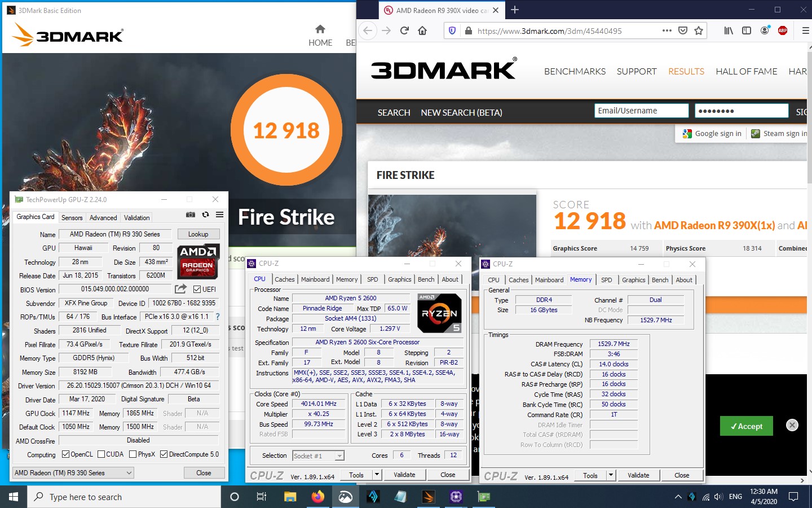This screenshot has height=508, width=812.
Task: Dismiss the cookie notice with the X
Action: point(792,425)
